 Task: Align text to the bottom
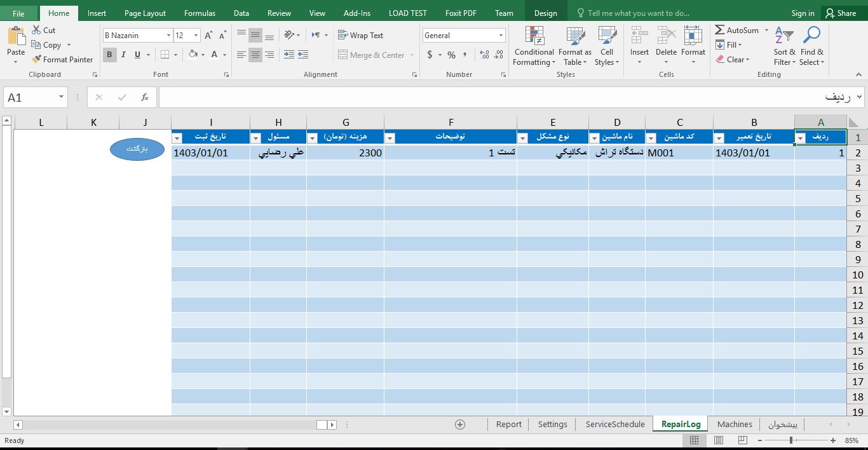coord(269,36)
